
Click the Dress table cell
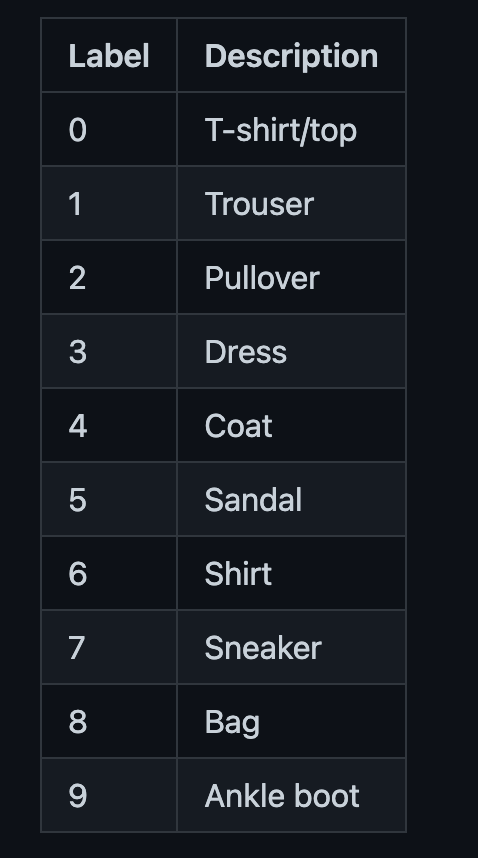click(x=292, y=351)
